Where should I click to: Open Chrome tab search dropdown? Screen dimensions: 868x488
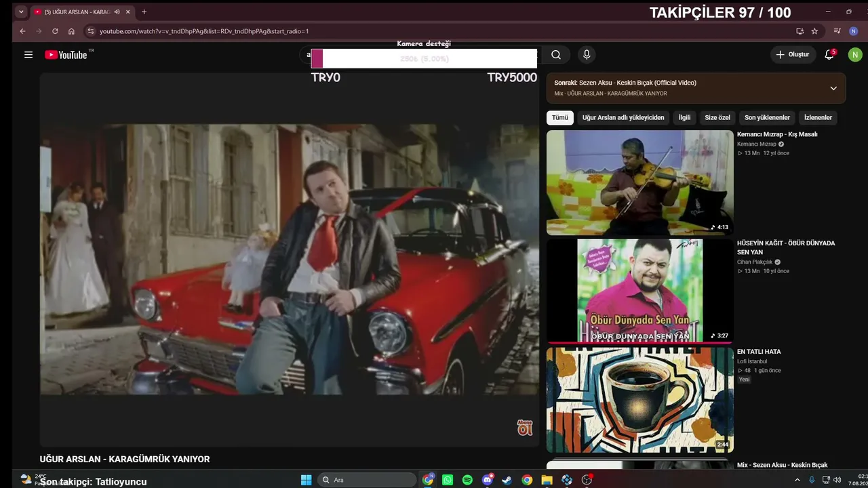click(21, 12)
